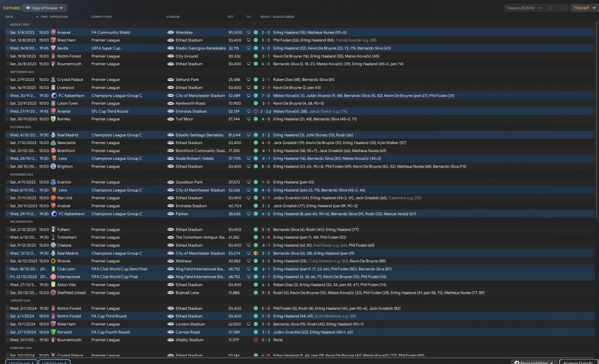Sort by the ATT column header
The height and width of the screenshot is (364, 599).
point(231,17)
